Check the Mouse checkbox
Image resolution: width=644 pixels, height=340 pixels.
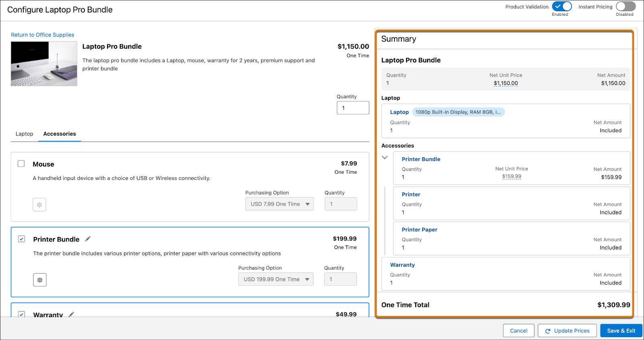21,164
